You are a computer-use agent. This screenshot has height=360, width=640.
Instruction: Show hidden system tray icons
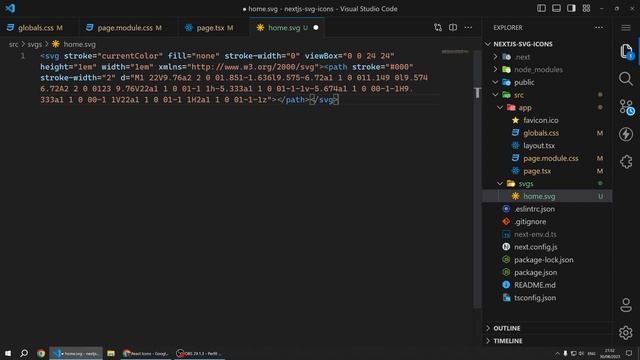(x=557, y=353)
